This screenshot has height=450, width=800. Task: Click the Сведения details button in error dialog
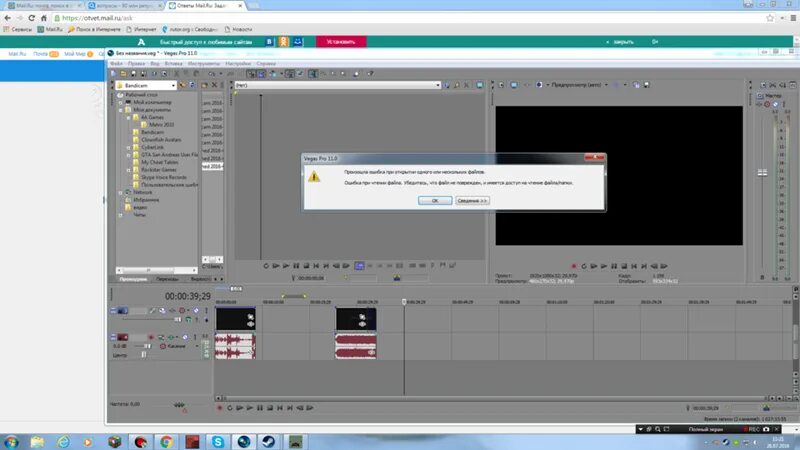472,201
